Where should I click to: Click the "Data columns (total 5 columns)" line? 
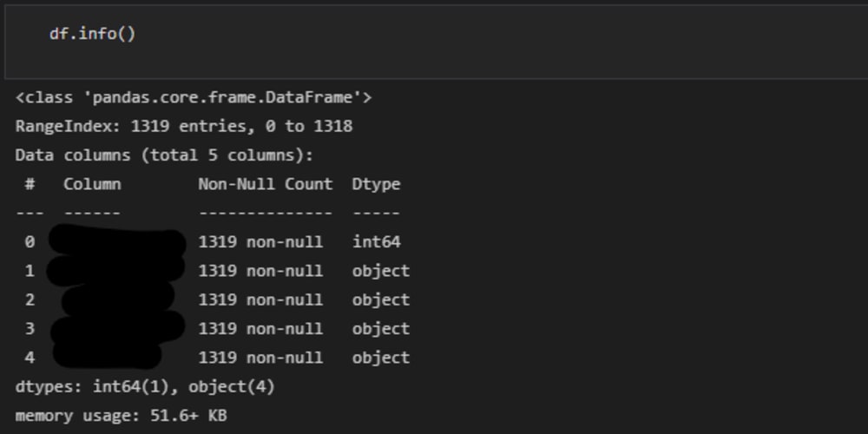[164, 155]
